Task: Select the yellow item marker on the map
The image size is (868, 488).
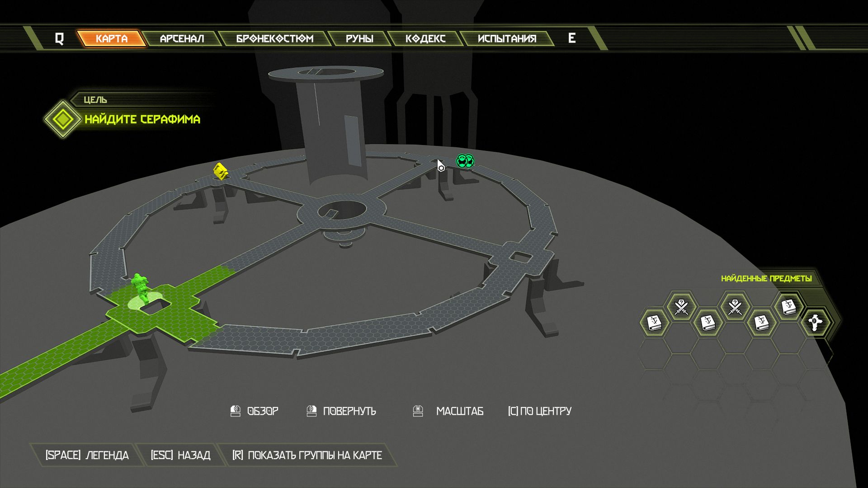Action: pyautogui.click(x=220, y=171)
